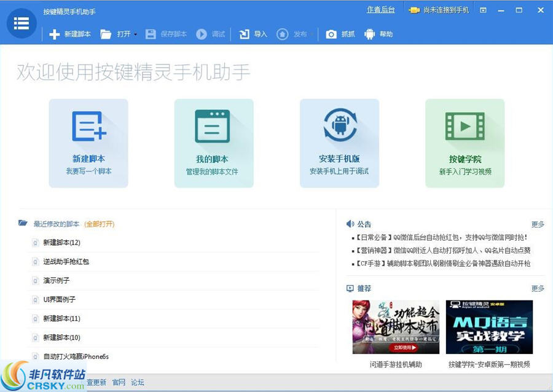Screen dimensions: 553x392
Task: Click the 尚未连接到手机 connection status
Action: (x=439, y=10)
